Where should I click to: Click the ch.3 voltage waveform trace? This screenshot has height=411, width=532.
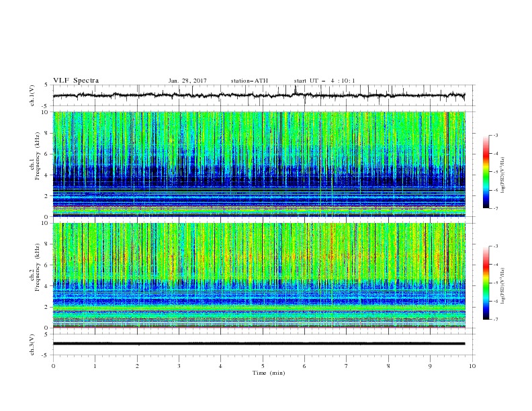[x=259, y=344]
